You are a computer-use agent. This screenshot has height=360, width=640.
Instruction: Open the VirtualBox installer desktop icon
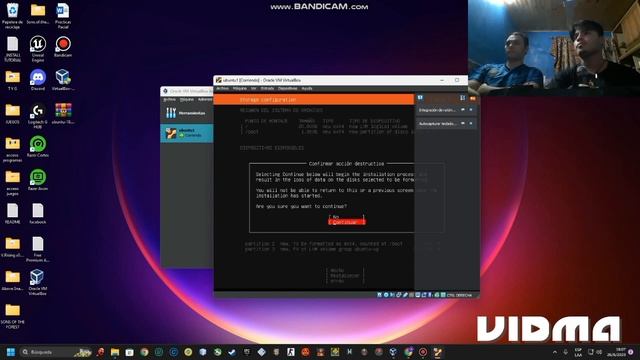(x=63, y=80)
